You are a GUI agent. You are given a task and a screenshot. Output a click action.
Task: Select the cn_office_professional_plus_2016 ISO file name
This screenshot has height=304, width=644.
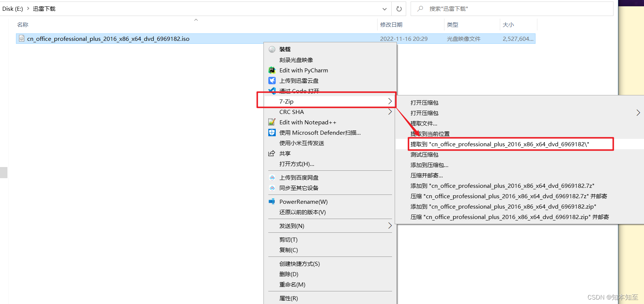[x=108, y=39]
